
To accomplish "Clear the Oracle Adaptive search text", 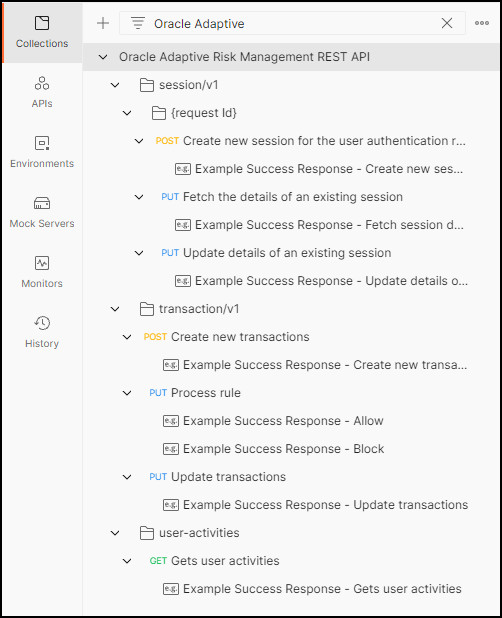I will (447, 23).
